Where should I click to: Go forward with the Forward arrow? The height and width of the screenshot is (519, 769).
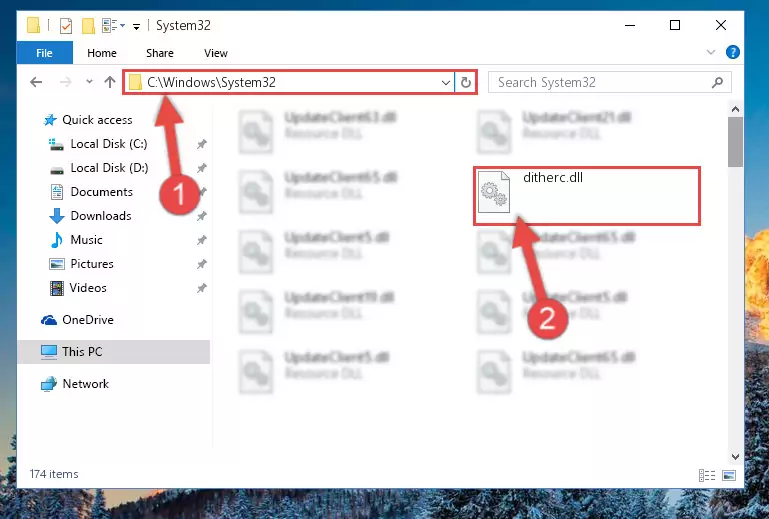65,82
